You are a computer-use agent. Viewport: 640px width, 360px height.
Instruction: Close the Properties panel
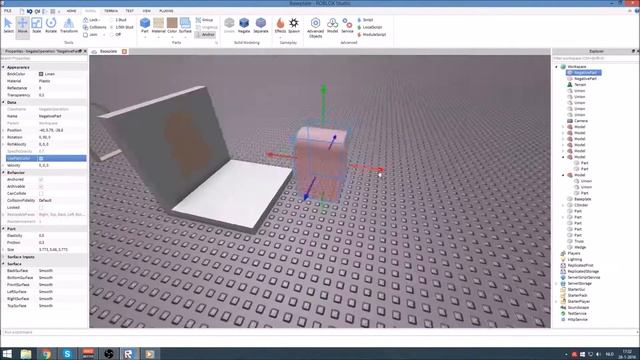(x=85, y=51)
